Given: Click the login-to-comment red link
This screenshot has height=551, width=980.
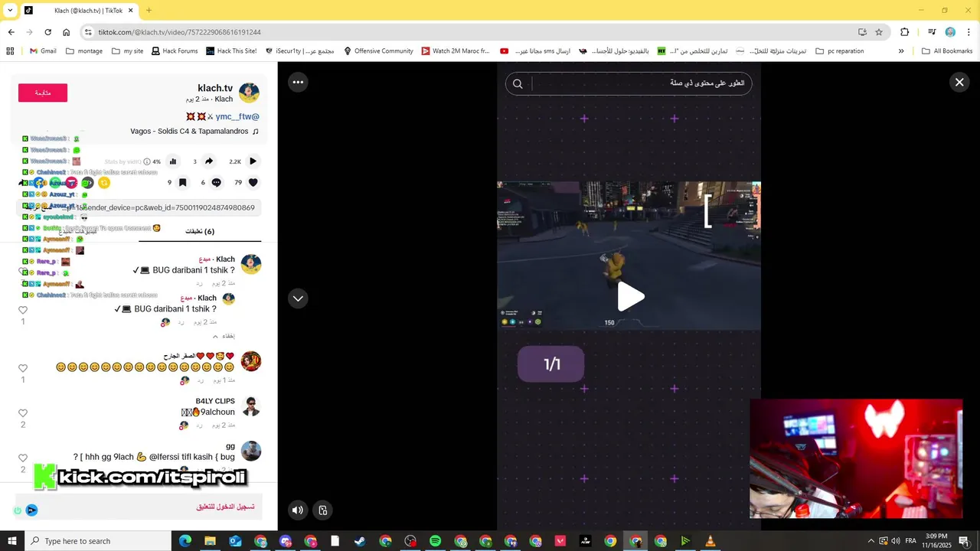Looking at the screenshot, I should pyautogui.click(x=225, y=507).
